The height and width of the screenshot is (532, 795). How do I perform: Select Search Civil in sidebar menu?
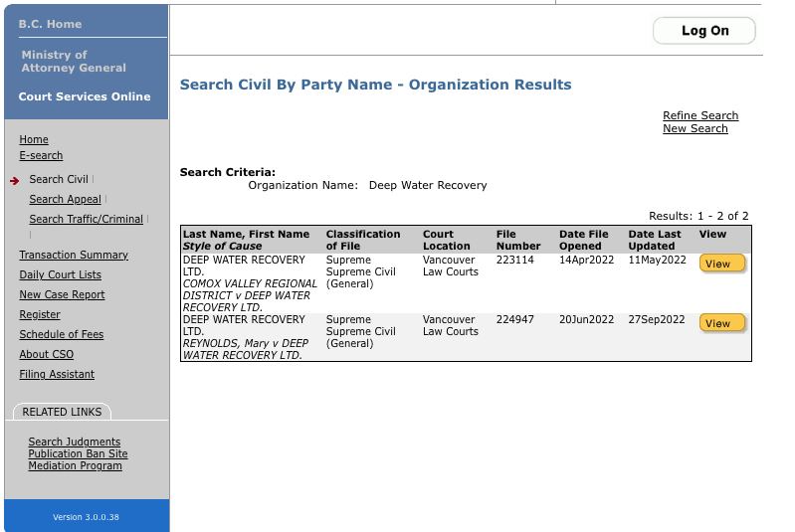[59, 179]
